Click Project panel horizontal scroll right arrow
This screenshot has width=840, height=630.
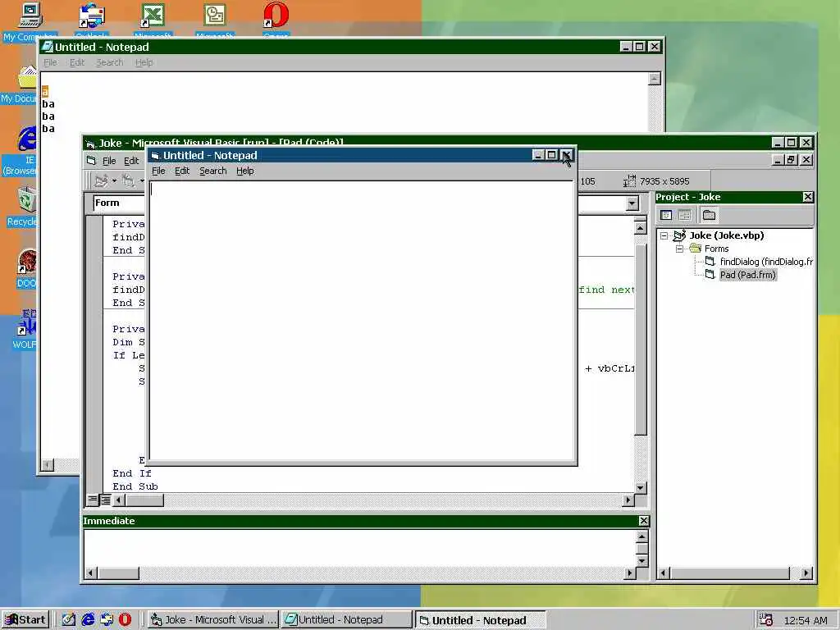coord(806,573)
